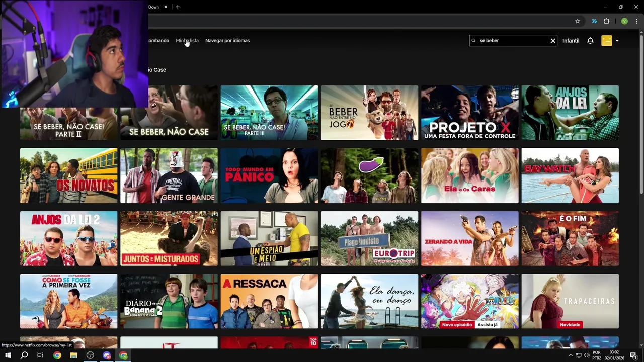Clear the Netflix search box with the X
644x362 pixels.
tap(553, 41)
